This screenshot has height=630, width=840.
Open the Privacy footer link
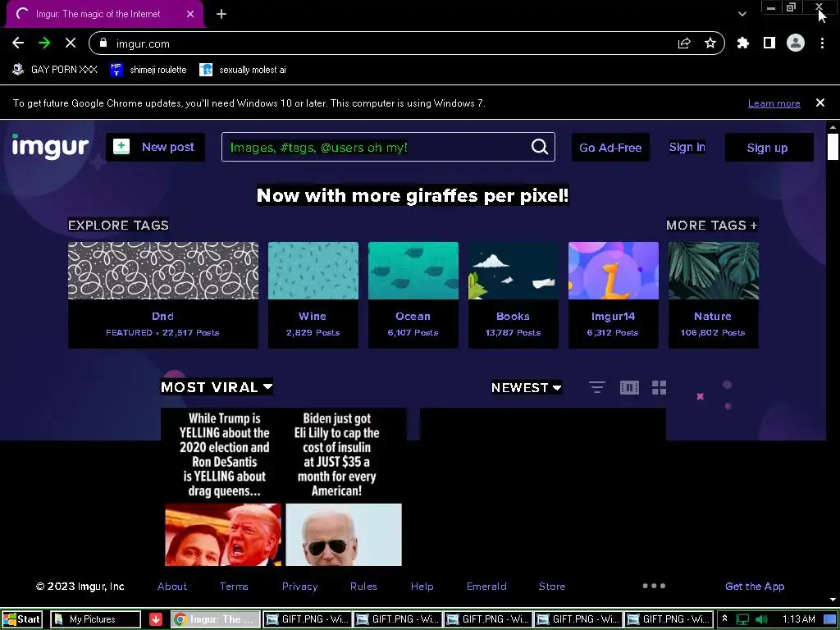coord(300,586)
